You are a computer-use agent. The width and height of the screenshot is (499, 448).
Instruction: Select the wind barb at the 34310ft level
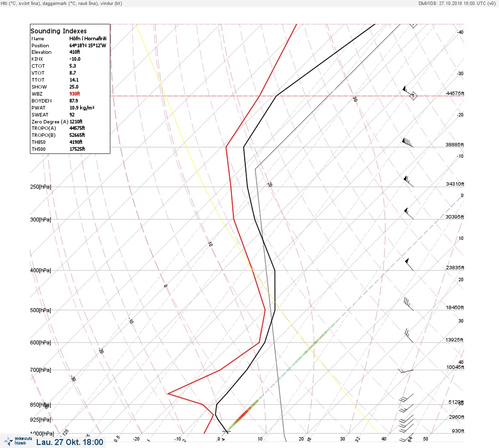408,181
